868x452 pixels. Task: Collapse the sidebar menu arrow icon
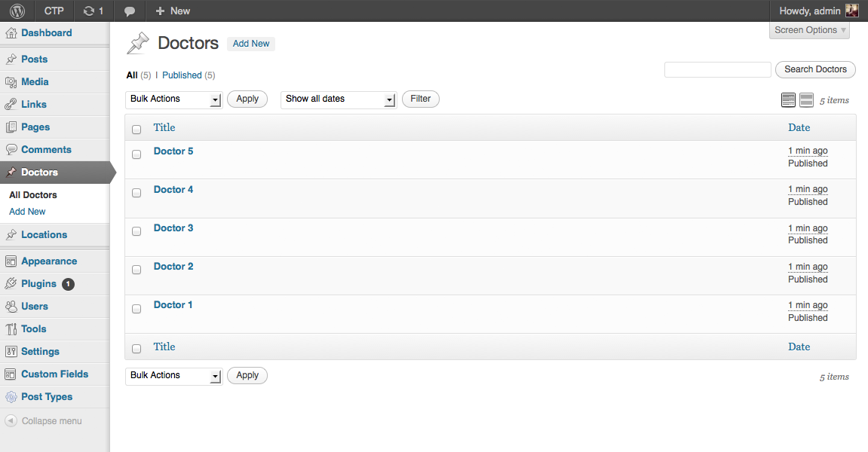[x=11, y=421]
